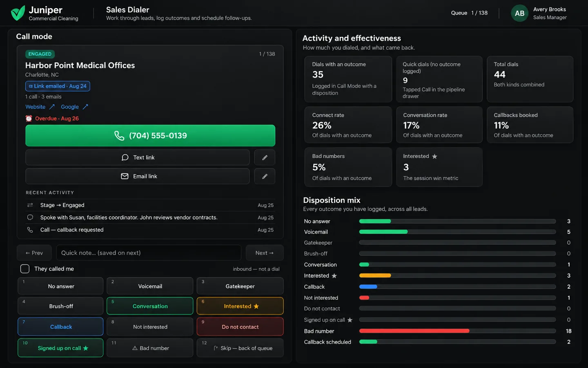Screen dimensions: 588x368
Task: Choose the Callback disposition button
Action: pos(60,327)
